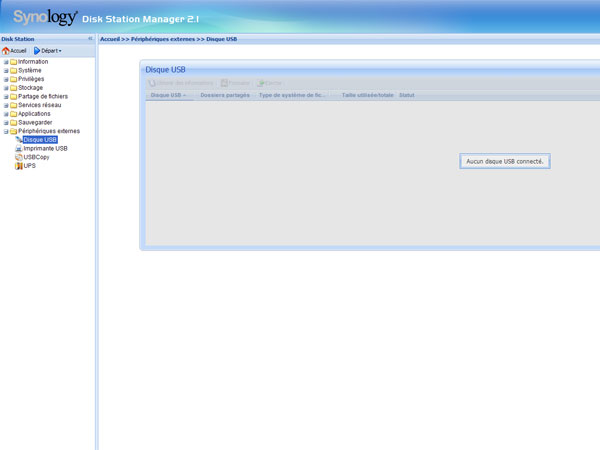Click the Dossiers partagés column header
This screenshot has width=600, height=450.
(x=225, y=95)
